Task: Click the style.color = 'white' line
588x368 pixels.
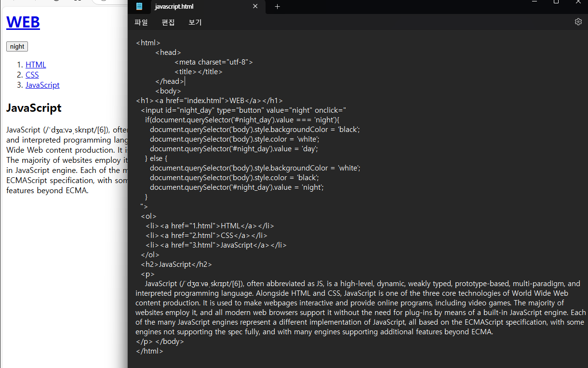Action: (x=235, y=139)
